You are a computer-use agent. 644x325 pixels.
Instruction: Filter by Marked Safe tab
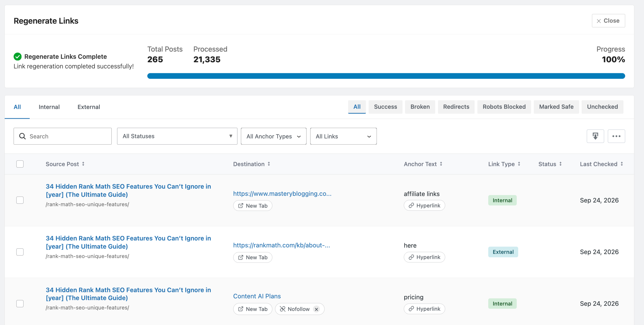(x=556, y=107)
